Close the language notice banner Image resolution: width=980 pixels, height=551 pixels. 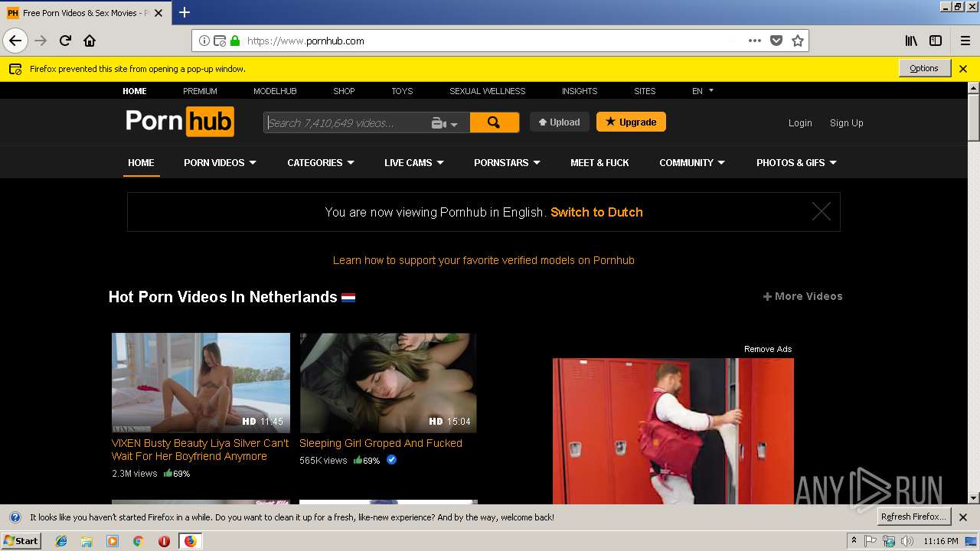[x=821, y=211]
